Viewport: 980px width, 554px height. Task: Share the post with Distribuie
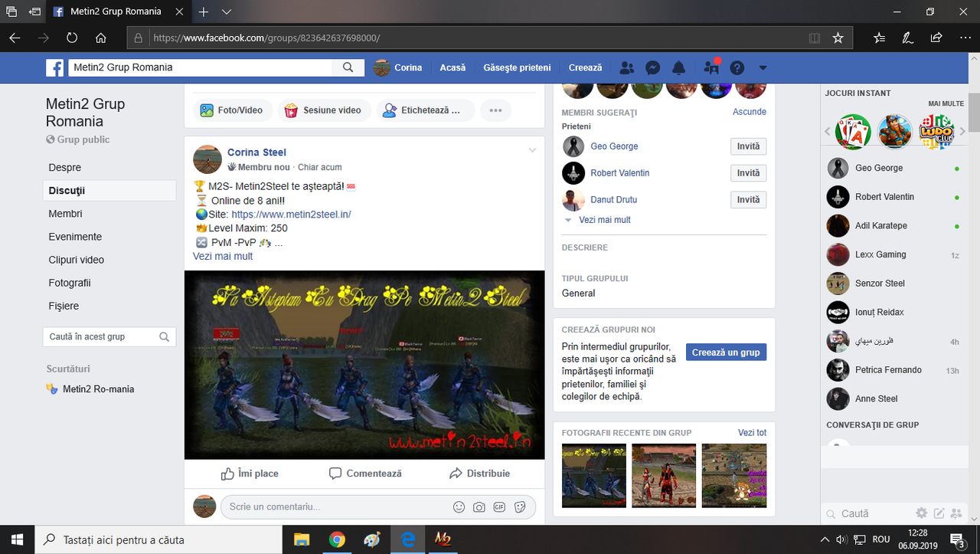click(x=479, y=474)
